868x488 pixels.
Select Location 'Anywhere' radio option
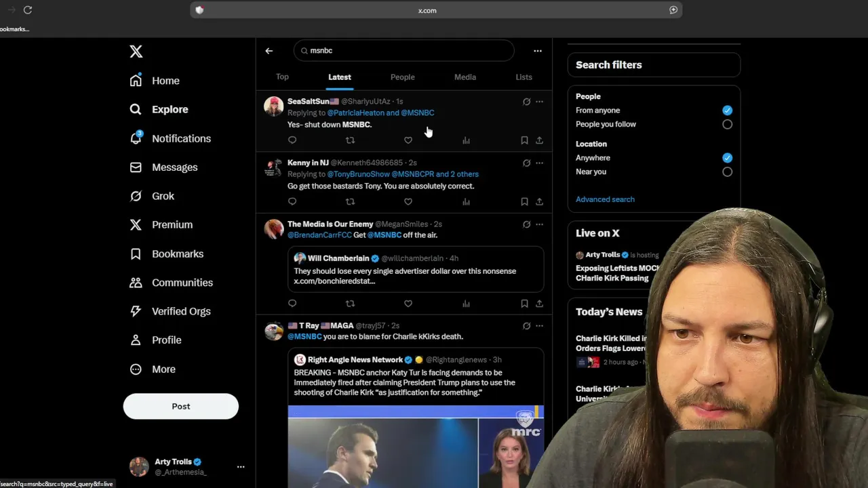tap(727, 158)
